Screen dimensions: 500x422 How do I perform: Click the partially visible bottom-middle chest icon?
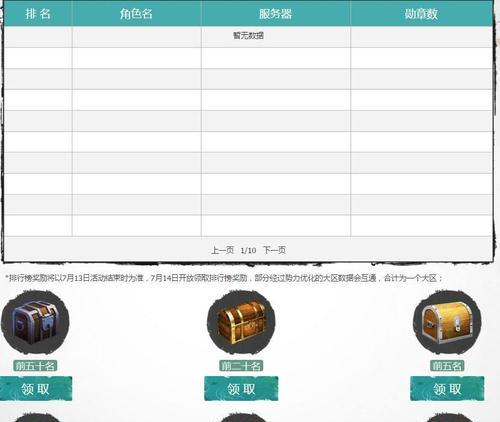pos(242,418)
